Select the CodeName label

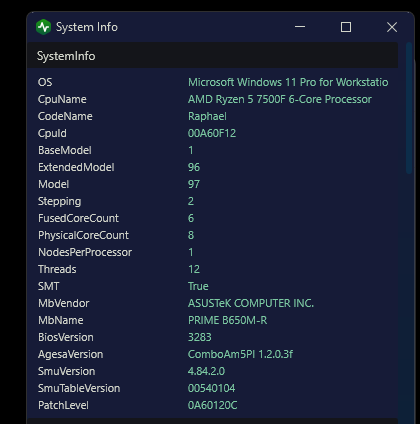(65, 116)
